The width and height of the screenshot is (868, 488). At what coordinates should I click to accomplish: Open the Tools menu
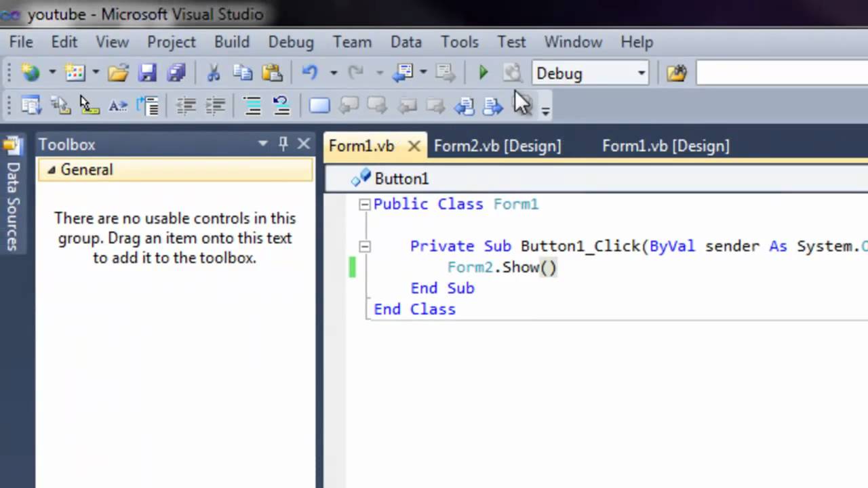pos(460,42)
